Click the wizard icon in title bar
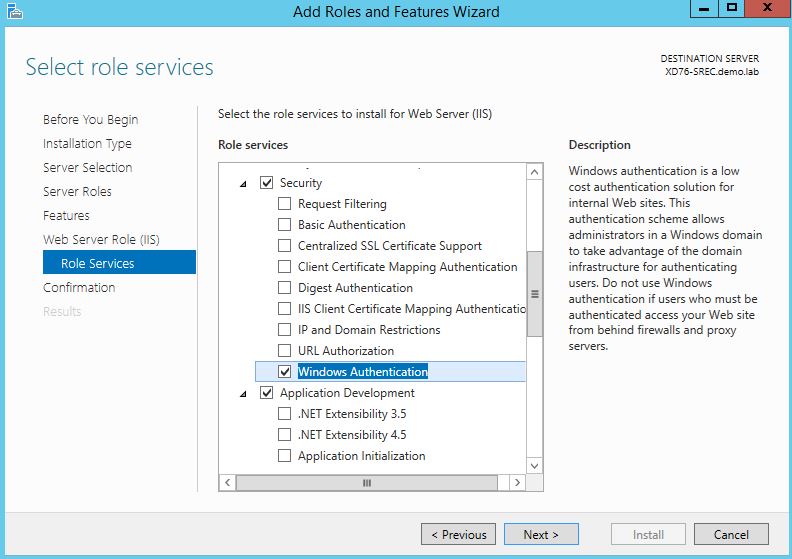Viewport: 792px width, 559px height. pos(11,11)
